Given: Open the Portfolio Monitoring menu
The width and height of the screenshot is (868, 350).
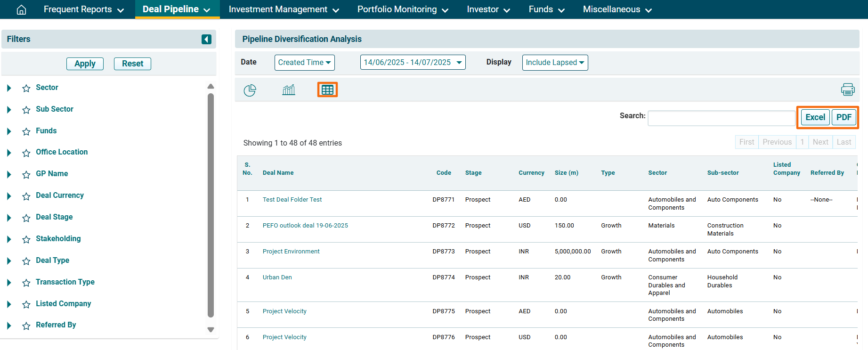Looking at the screenshot, I should [x=403, y=9].
